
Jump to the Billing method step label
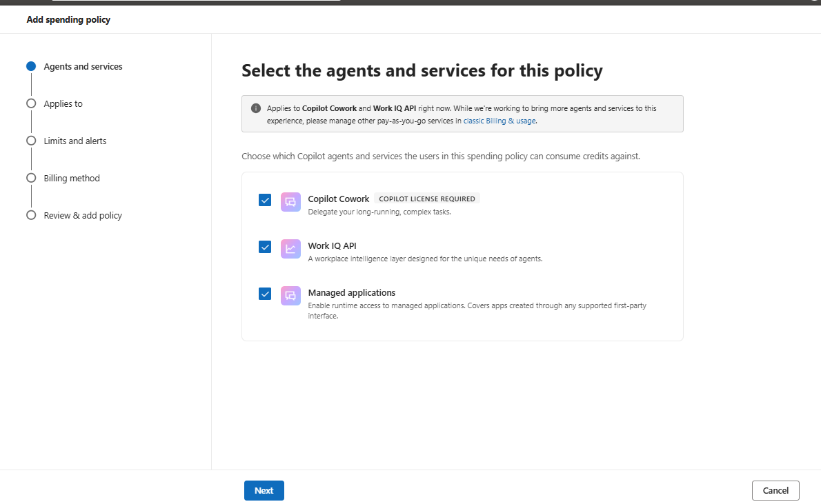pos(72,178)
